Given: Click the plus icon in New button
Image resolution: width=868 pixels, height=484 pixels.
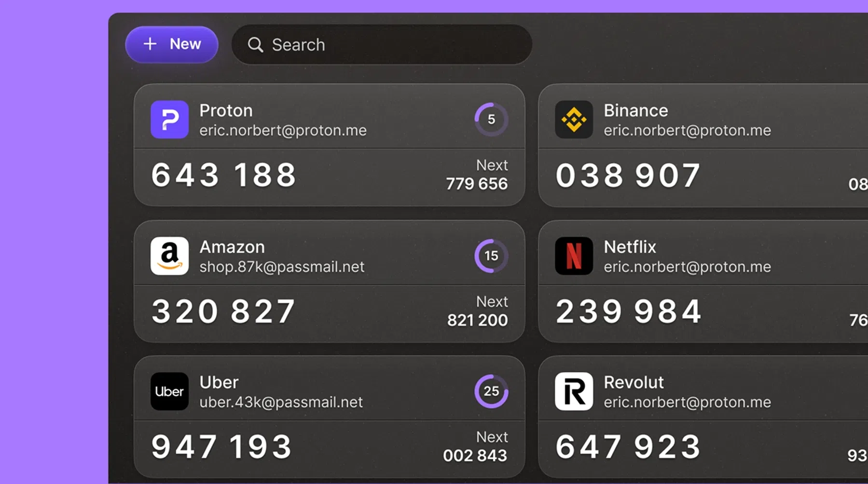Looking at the screenshot, I should click(x=150, y=44).
